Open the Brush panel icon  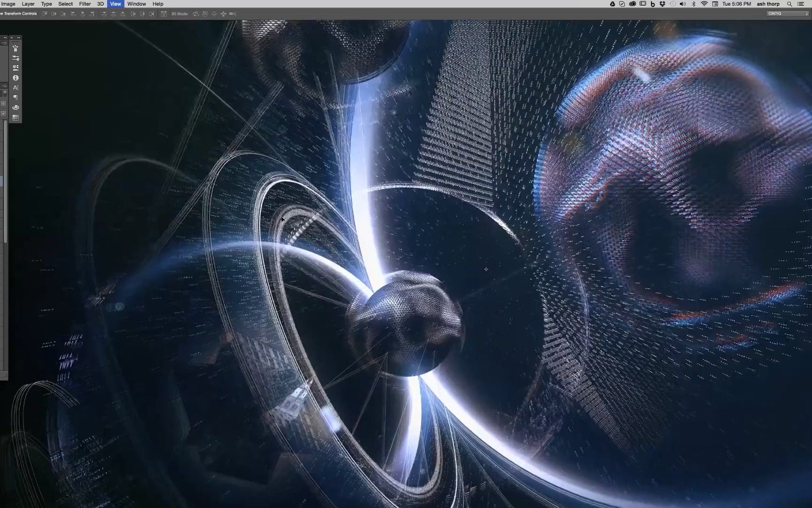pos(16,58)
